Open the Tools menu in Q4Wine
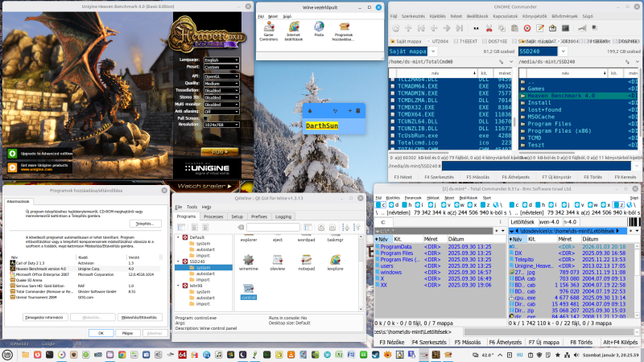644x362 pixels. coord(192,207)
